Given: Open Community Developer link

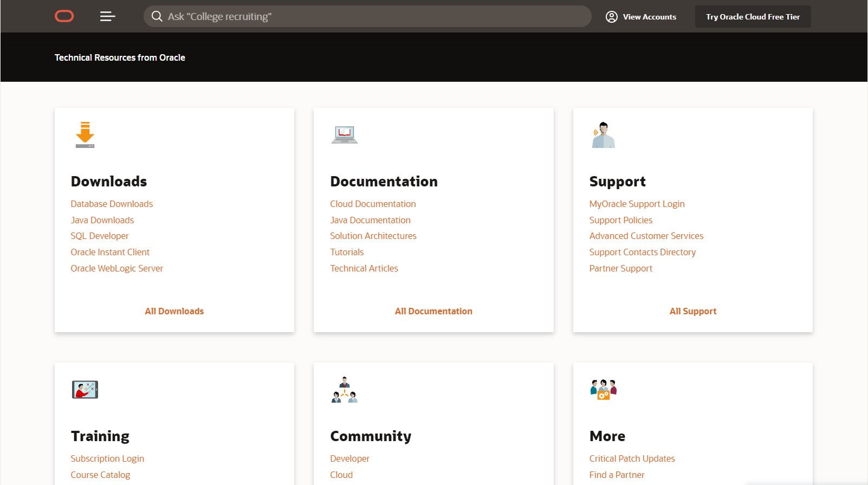Looking at the screenshot, I should [x=350, y=458].
